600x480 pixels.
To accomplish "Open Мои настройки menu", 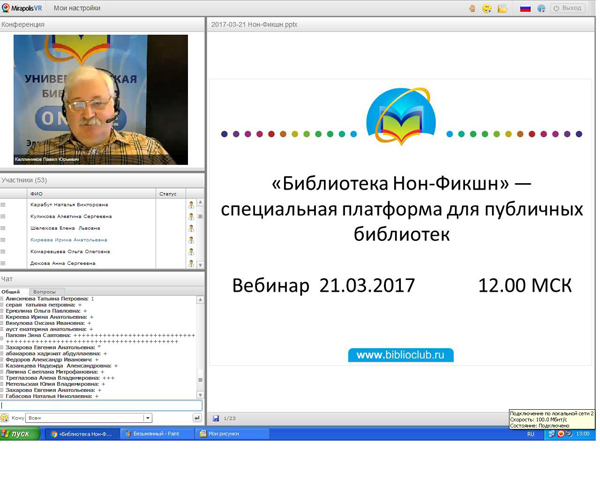I will pos(77,8).
